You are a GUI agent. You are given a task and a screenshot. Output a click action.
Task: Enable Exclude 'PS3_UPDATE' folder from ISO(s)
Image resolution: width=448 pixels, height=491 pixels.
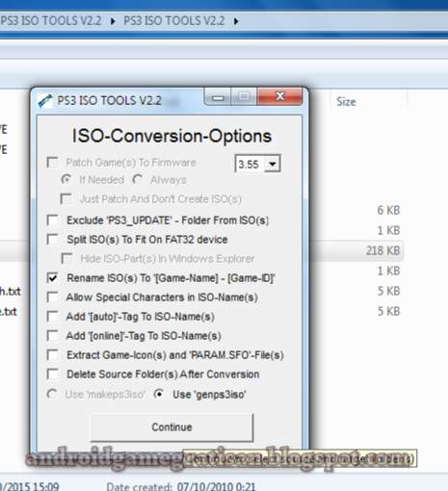coord(52,220)
